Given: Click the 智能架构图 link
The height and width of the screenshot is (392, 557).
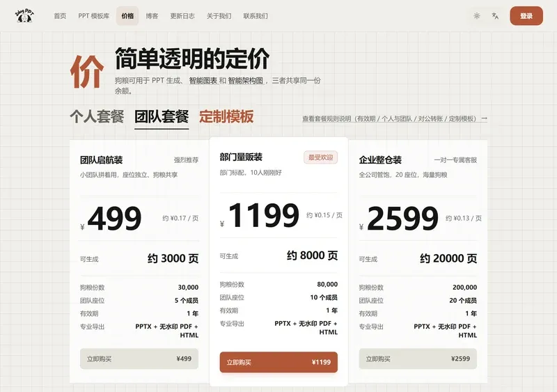Looking at the screenshot, I should (246, 81).
